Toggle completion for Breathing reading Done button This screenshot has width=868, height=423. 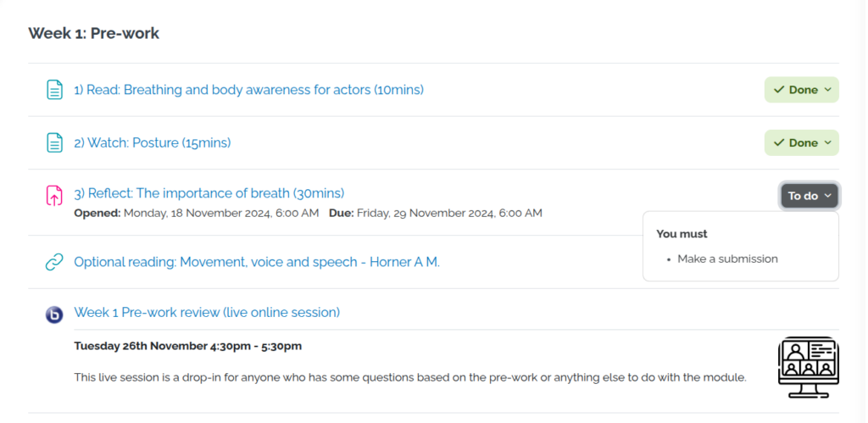point(801,90)
